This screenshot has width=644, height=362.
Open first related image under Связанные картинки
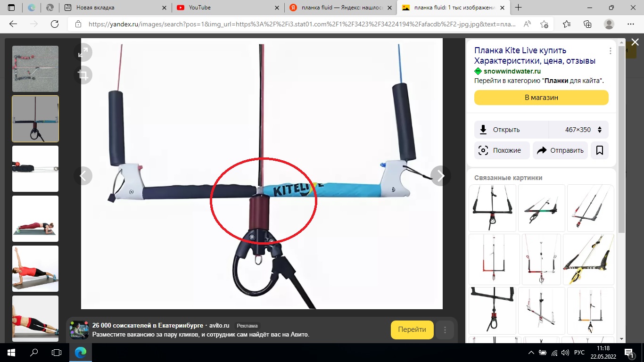click(x=492, y=208)
